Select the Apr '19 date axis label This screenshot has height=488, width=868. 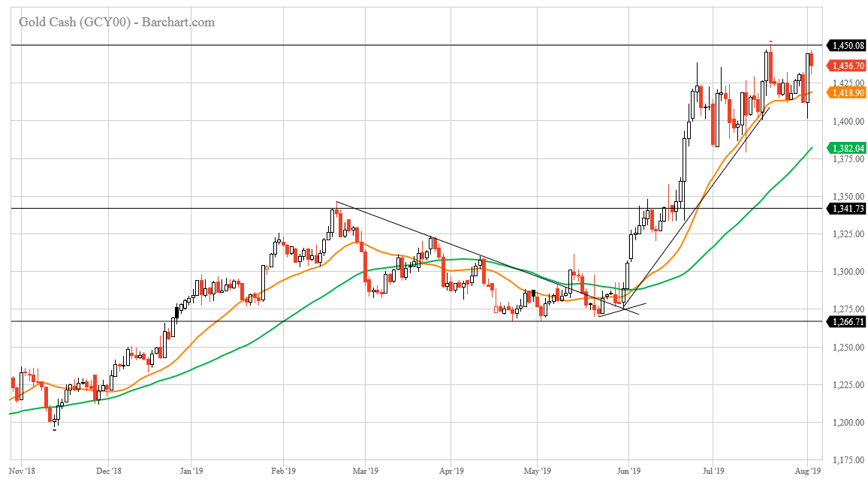451,471
